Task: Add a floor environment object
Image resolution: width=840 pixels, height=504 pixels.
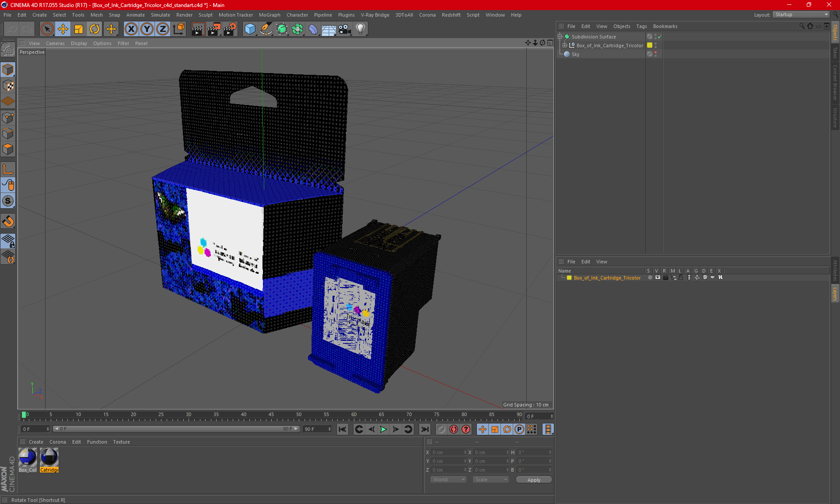Action: (x=329, y=29)
